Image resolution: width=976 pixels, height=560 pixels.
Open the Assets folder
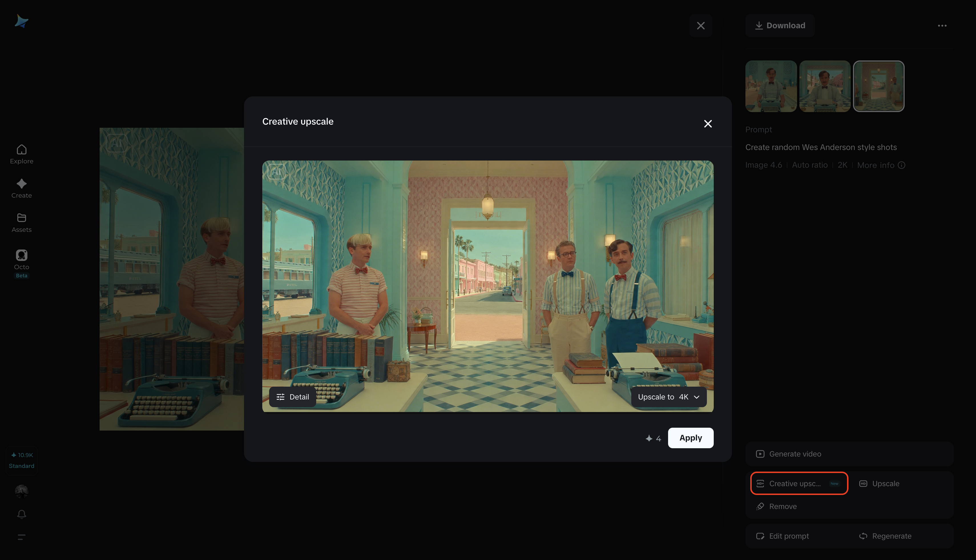click(22, 223)
